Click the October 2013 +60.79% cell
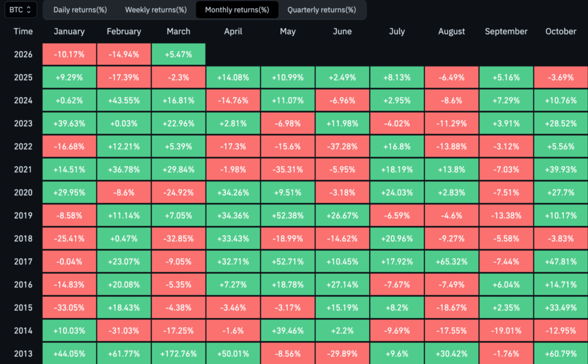Viewport: 588px width, 364px height. pos(560,353)
